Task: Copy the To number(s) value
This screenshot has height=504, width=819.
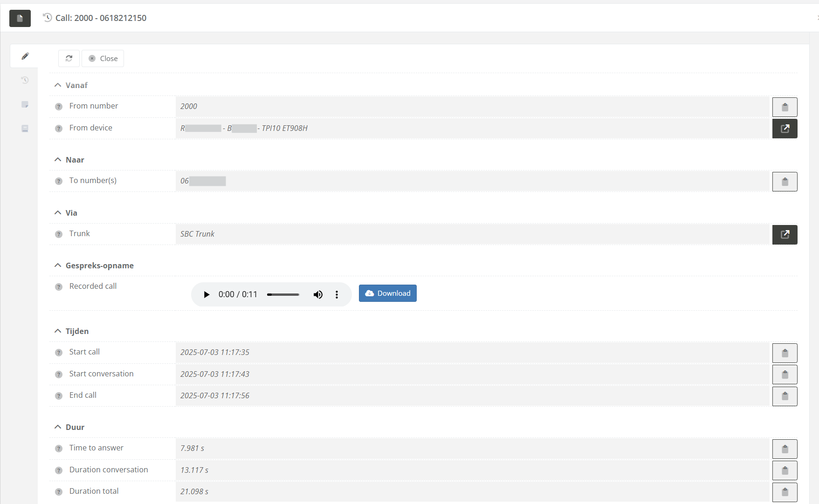Action: (785, 182)
